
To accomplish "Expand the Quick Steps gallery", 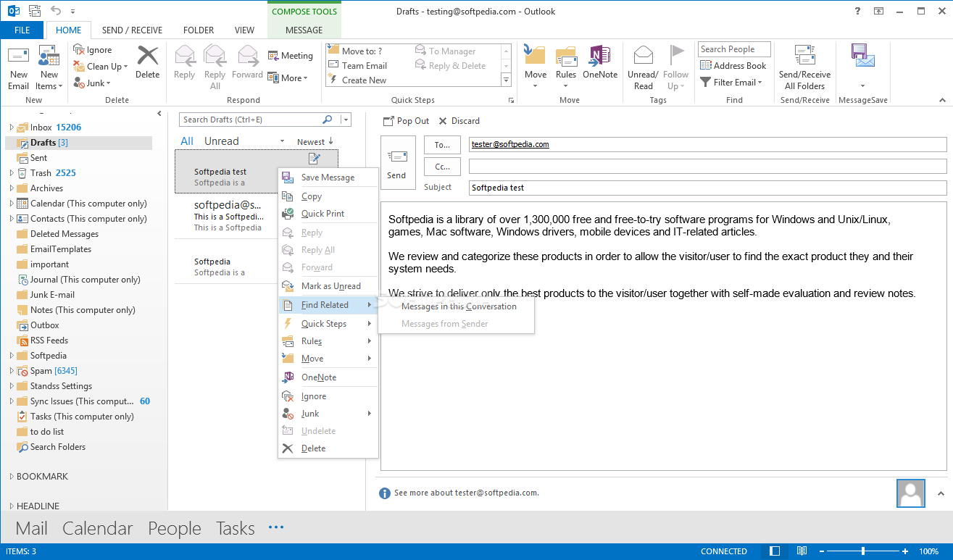I will pyautogui.click(x=506, y=80).
